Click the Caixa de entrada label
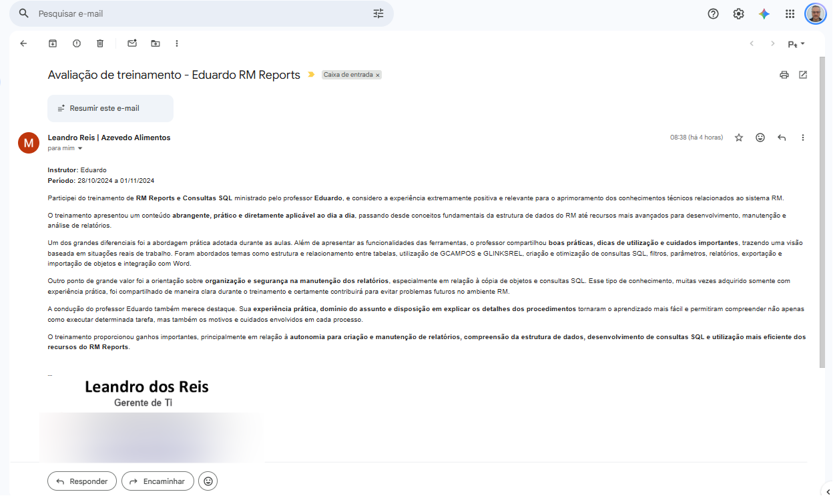839x504 pixels. click(x=348, y=75)
